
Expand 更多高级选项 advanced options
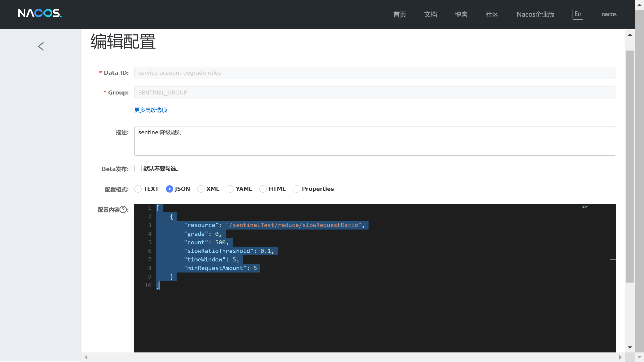coord(150,110)
